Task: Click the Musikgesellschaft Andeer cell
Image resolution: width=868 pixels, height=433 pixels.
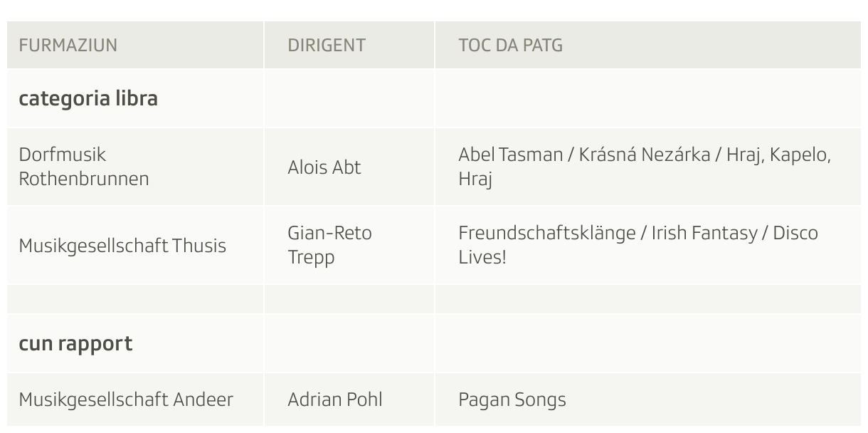Action: [135, 400]
